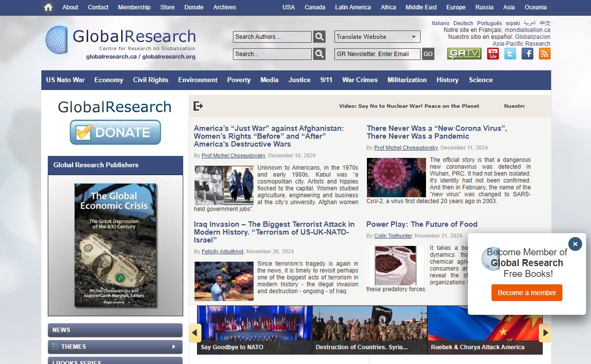Open author link Felicity Arbuthnot
The height and width of the screenshot is (364, 591).
click(223, 251)
